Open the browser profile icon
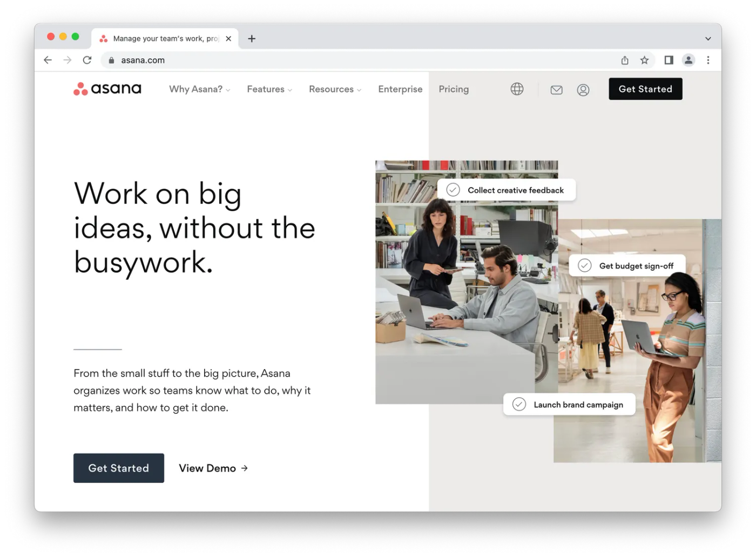The width and height of the screenshot is (756, 557). [688, 60]
